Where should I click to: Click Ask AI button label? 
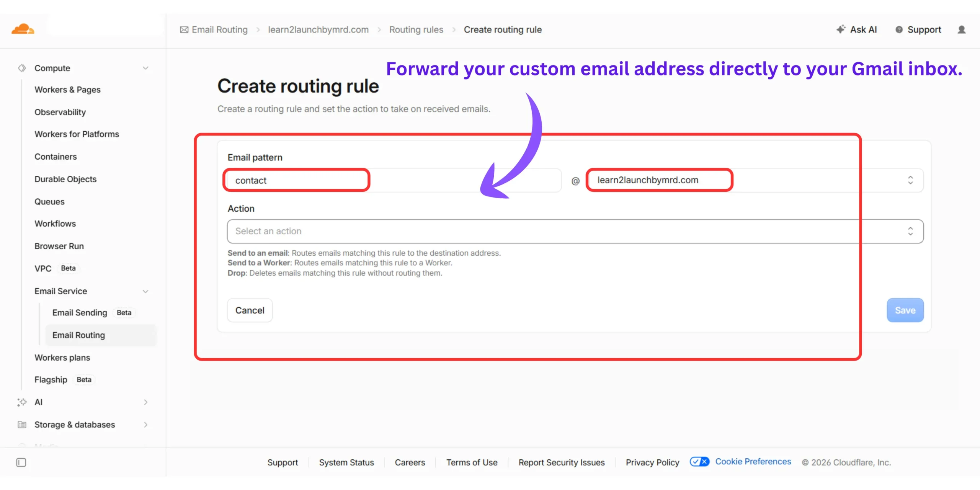pyautogui.click(x=863, y=30)
